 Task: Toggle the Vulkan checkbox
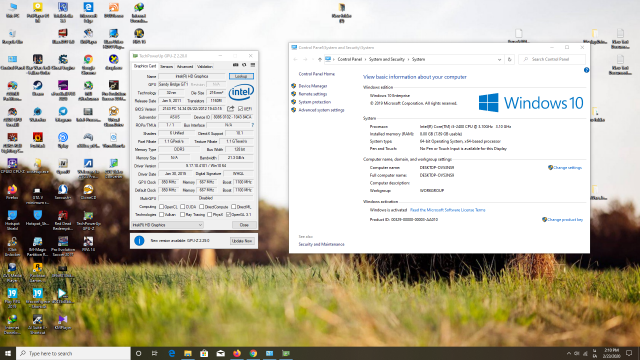pos(161,215)
